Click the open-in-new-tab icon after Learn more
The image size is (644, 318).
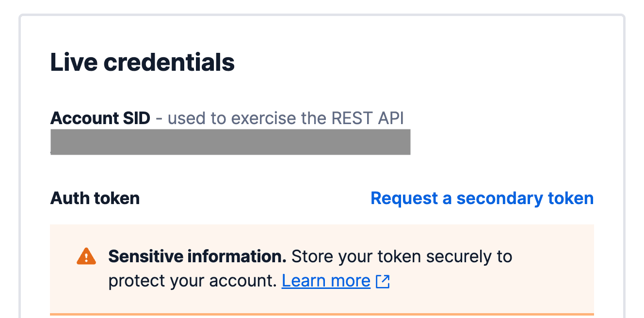tap(383, 281)
